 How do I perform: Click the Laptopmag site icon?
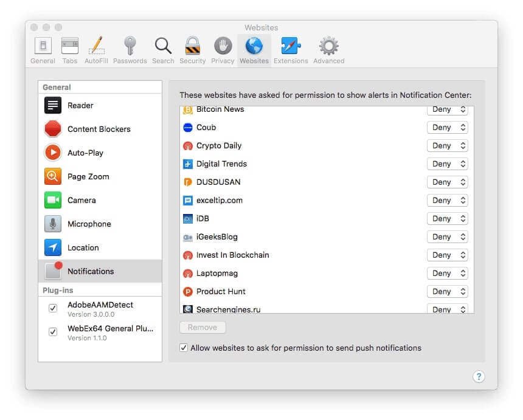click(188, 274)
